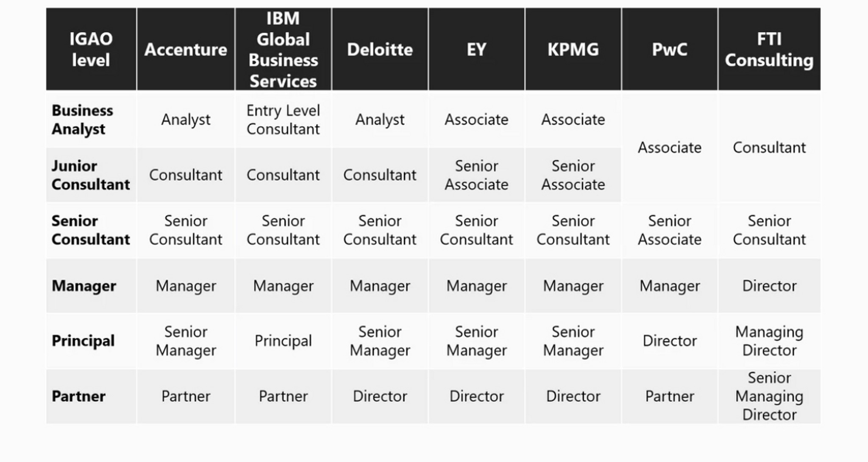Screen dimensions: 868x462
Task: Click the PwC column header
Action: (x=670, y=49)
